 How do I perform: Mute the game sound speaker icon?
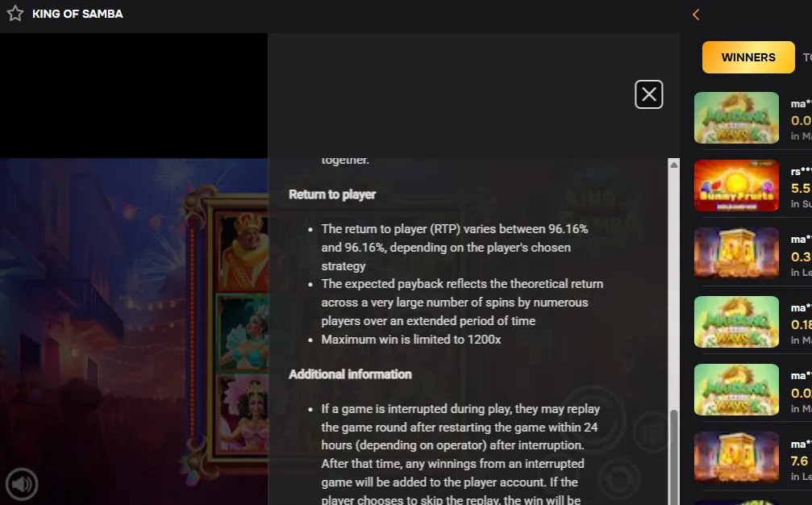click(22, 484)
